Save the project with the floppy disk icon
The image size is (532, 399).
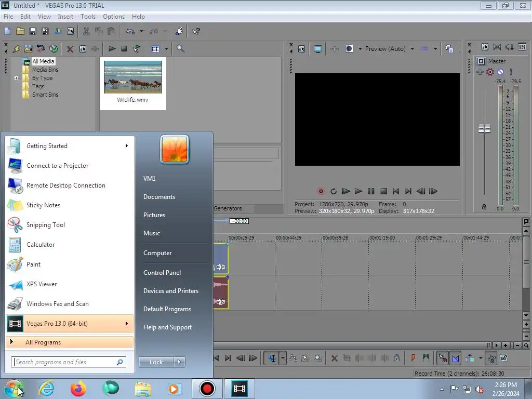pos(33,31)
